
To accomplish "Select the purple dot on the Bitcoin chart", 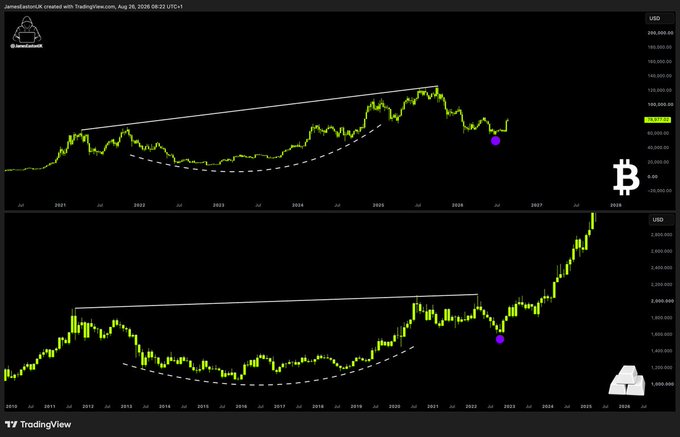I will click(495, 140).
